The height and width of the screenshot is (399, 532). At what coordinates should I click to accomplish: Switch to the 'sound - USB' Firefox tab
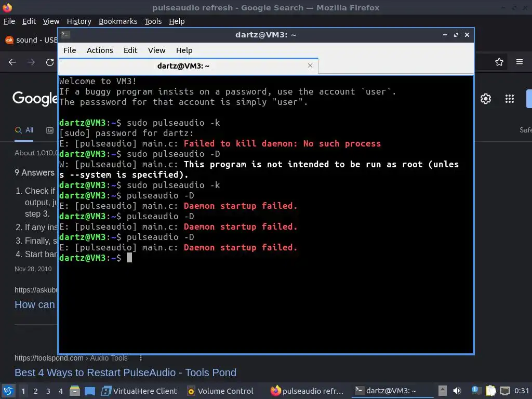(x=31, y=40)
